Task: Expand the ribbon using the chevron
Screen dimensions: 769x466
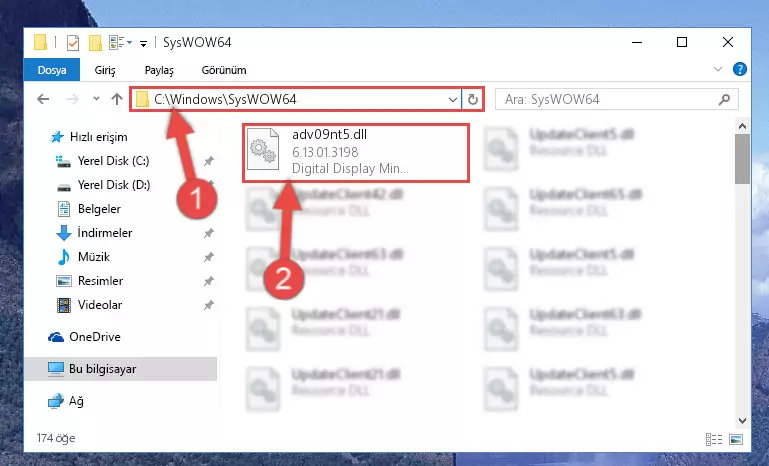Action: coord(718,70)
